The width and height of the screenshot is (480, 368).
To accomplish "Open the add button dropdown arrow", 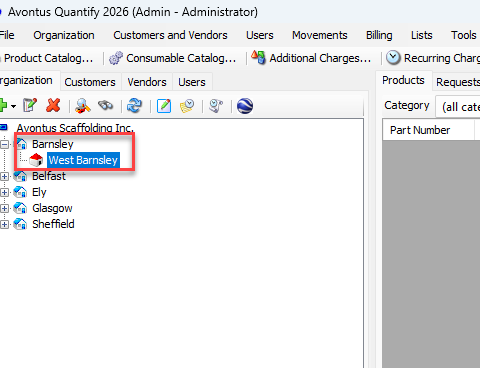I will (x=13, y=106).
